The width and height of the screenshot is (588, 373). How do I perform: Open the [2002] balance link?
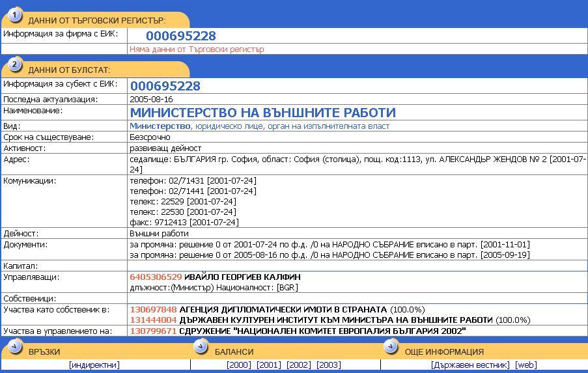pos(299,365)
